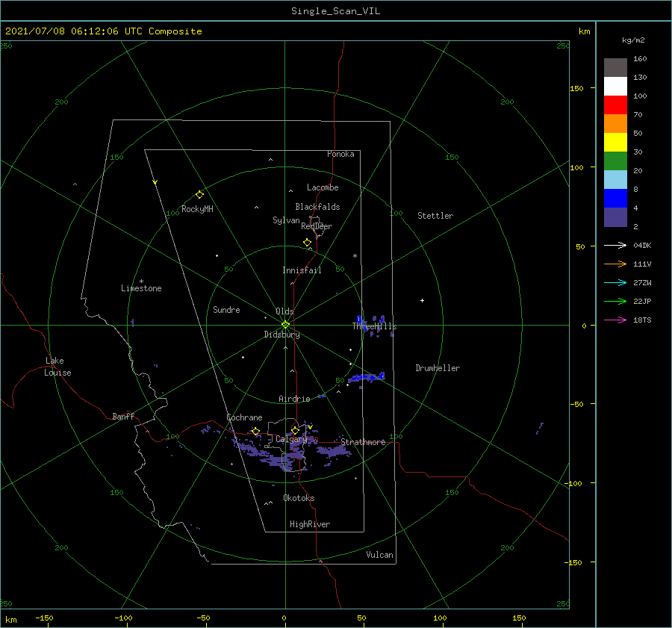
Task: Click the yellow radar center marker at Olds
Action: (285, 325)
